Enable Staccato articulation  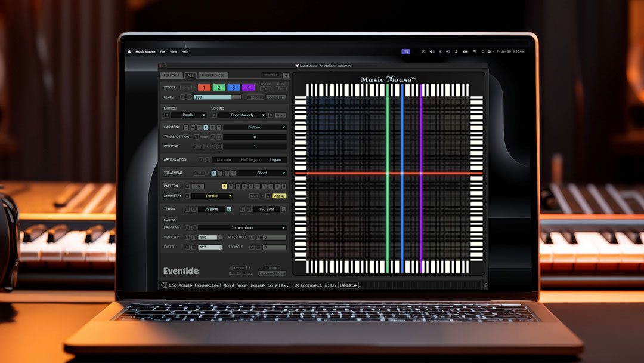[222, 159]
